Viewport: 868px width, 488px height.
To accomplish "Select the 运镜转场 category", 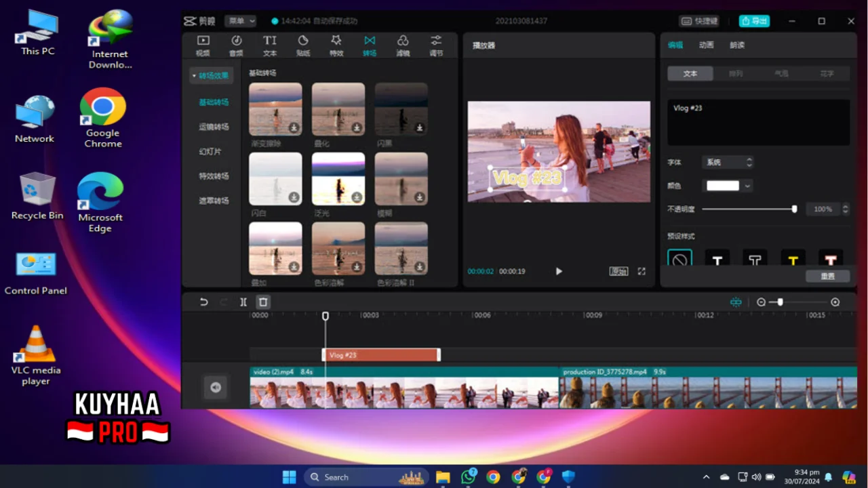I will tap(214, 127).
